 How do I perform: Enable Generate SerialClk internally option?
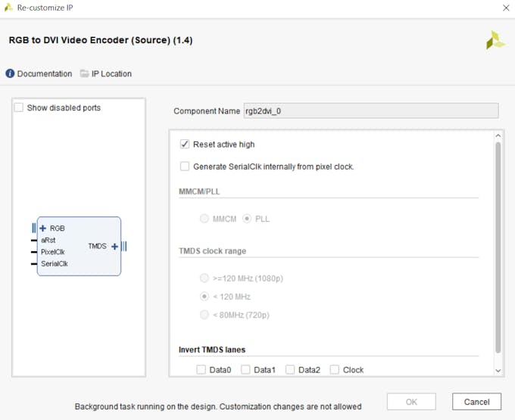(185, 166)
